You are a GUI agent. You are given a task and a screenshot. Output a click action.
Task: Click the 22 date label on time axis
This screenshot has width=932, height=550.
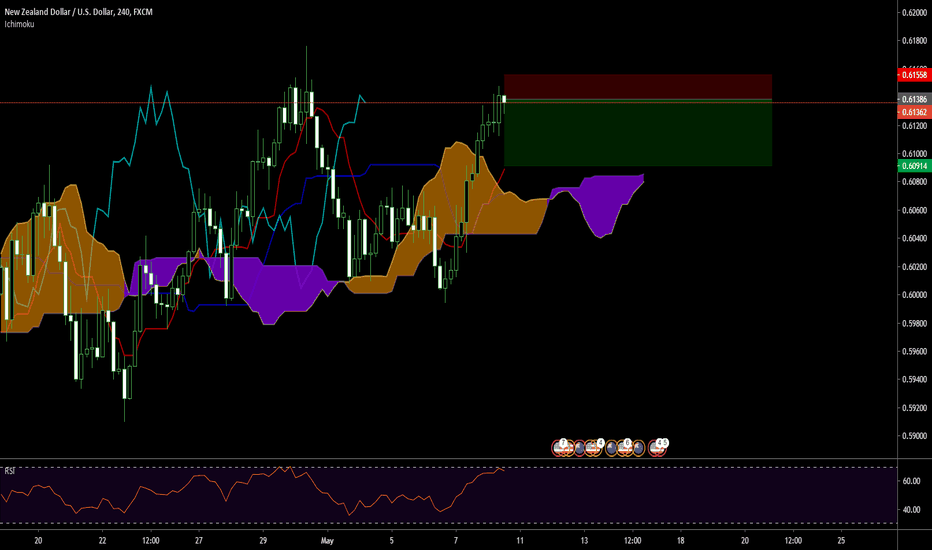pyautogui.click(x=102, y=540)
